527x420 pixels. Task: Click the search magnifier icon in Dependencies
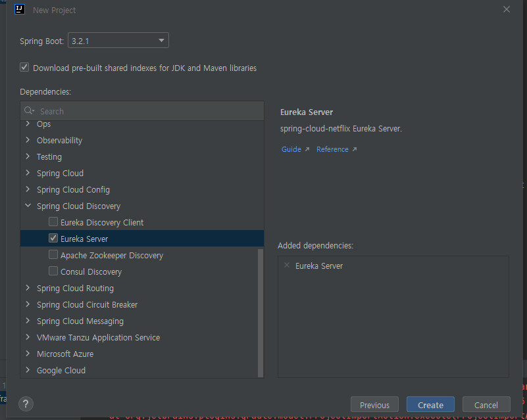pos(29,111)
